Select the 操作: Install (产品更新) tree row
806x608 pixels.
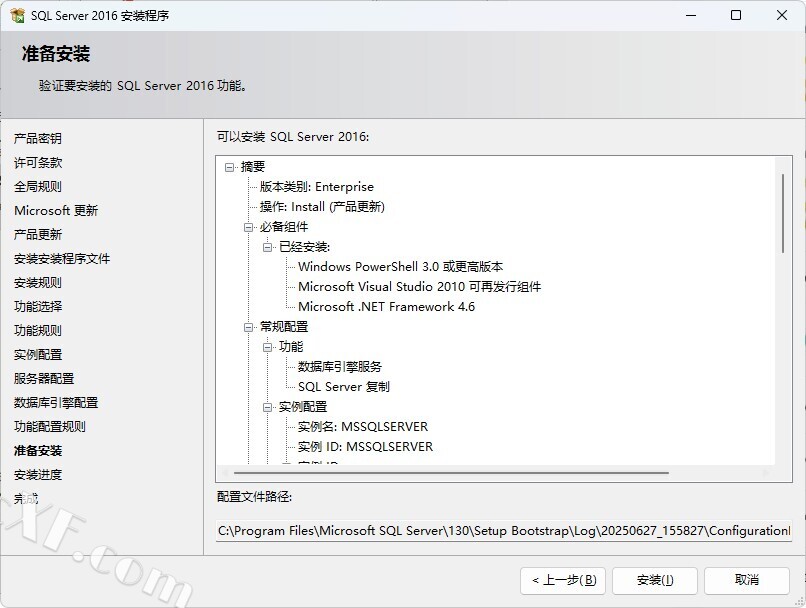tap(322, 207)
